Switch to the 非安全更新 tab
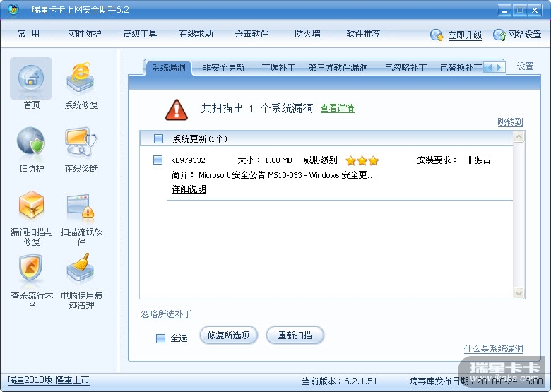The width and height of the screenshot is (551, 392). pos(223,67)
